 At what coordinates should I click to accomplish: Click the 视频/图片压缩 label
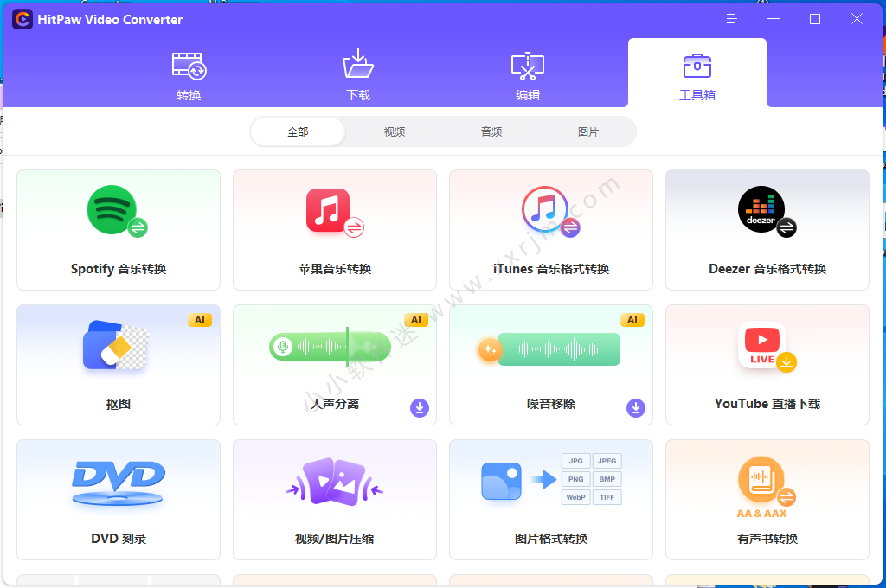[335, 539]
